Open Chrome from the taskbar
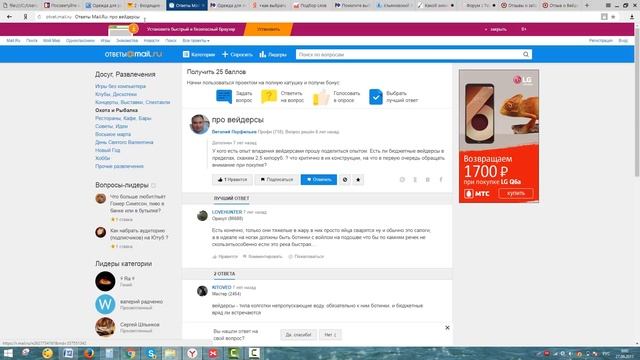The height and width of the screenshot is (360, 640). point(131,353)
